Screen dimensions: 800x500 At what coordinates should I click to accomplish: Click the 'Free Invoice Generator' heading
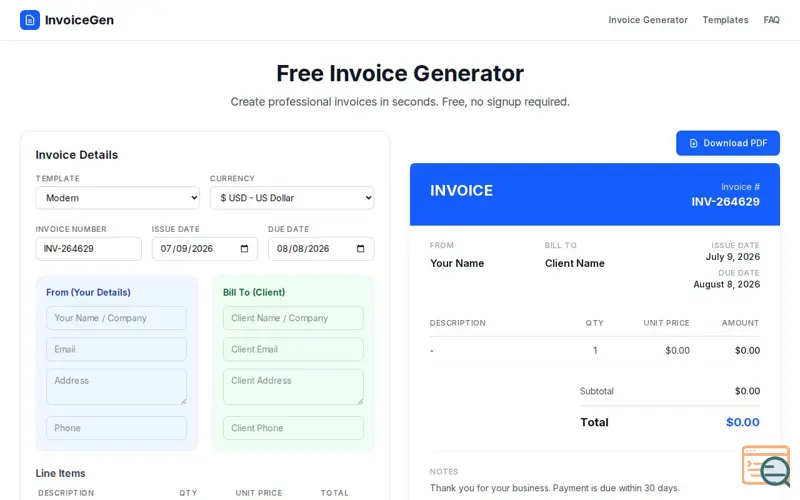(400, 73)
